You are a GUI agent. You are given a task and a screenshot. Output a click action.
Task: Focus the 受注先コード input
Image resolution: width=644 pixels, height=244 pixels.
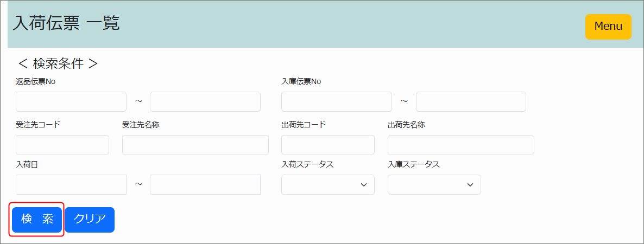point(62,145)
